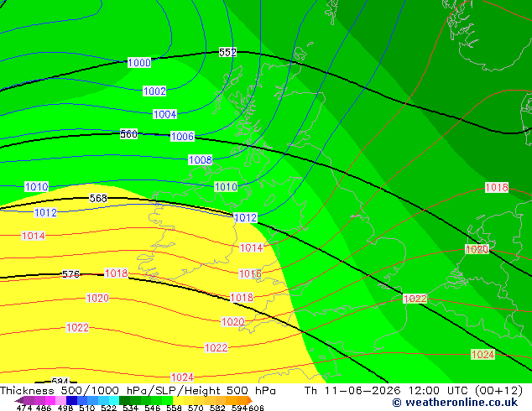Pick the darkest green legend swatch above 534

click(124, 400)
